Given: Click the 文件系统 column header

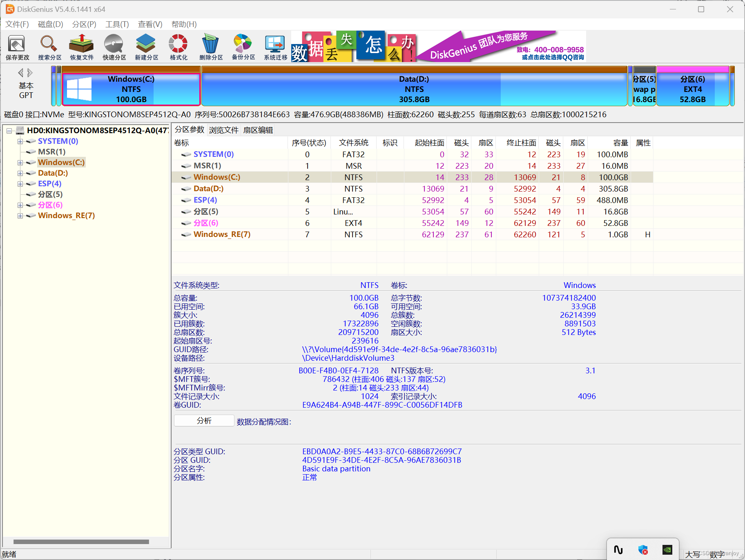Looking at the screenshot, I should 354,143.
